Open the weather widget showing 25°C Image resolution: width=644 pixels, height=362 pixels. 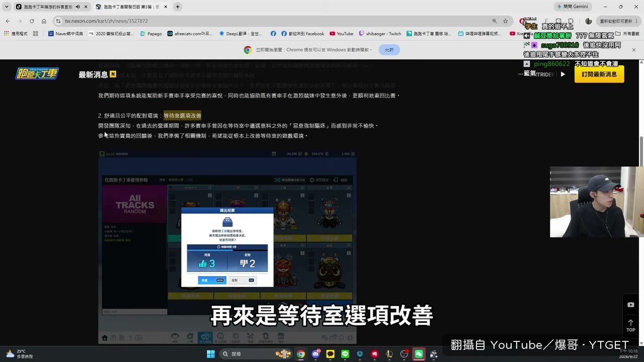click(x=19, y=354)
